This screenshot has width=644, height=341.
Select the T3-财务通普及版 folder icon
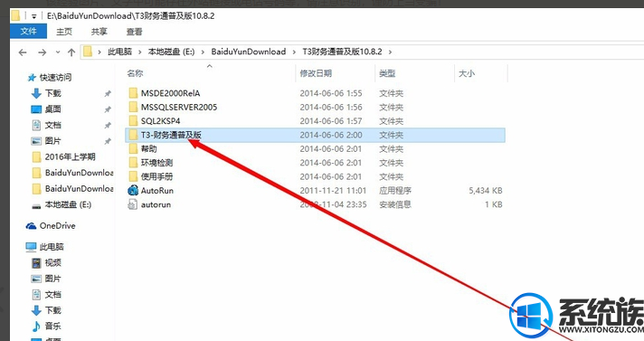pyautogui.click(x=133, y=135)
